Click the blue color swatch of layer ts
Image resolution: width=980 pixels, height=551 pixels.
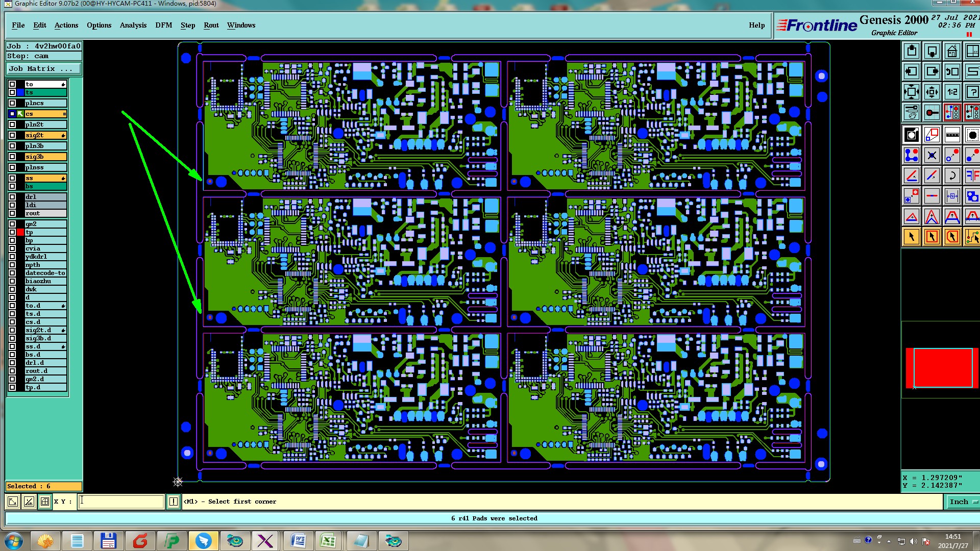(20, 92)
